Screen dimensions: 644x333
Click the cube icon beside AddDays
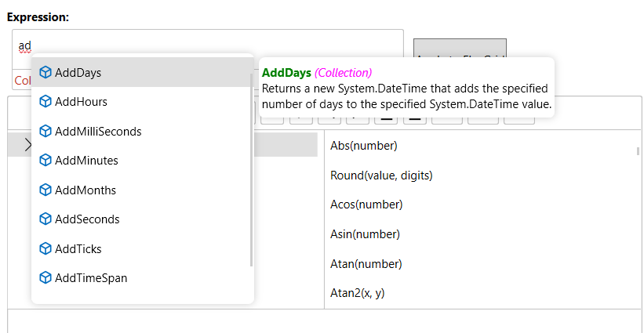coord(45,72)
